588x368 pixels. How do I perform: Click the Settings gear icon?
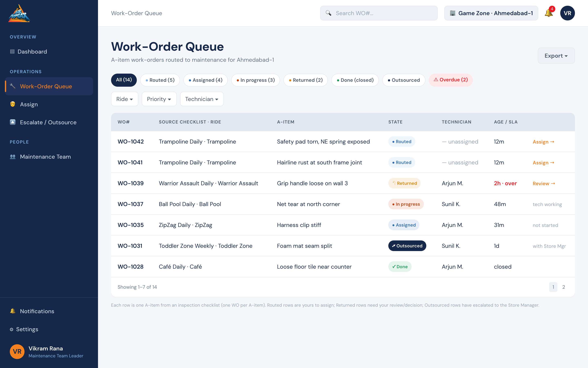tap(11, 329)
